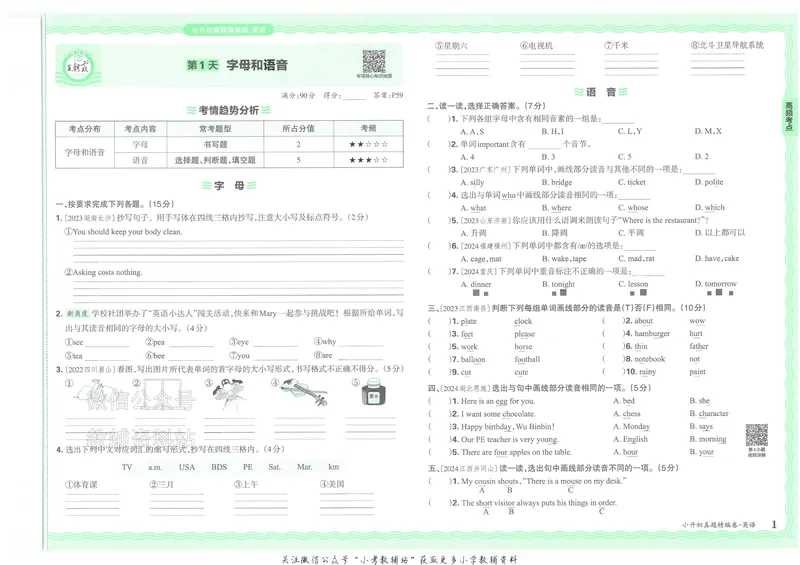This screenshot has height=565, width=800.
Task: Click option 'B. morning'
Action: [x=707, y=439]
